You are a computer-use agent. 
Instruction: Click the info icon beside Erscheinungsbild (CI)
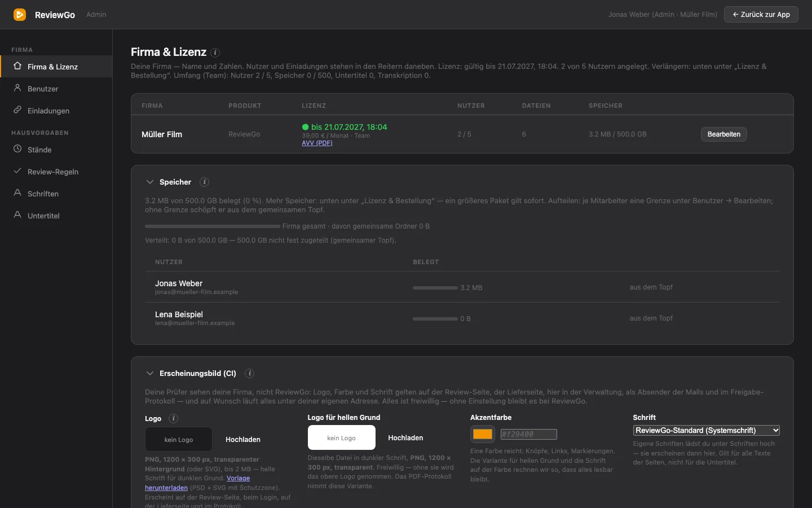[x=250, y=373]
